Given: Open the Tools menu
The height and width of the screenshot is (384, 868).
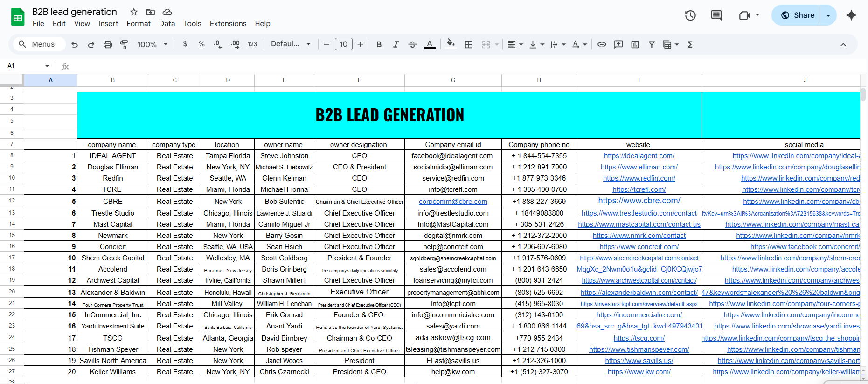Looking at the screenshot, I should 192,24.
